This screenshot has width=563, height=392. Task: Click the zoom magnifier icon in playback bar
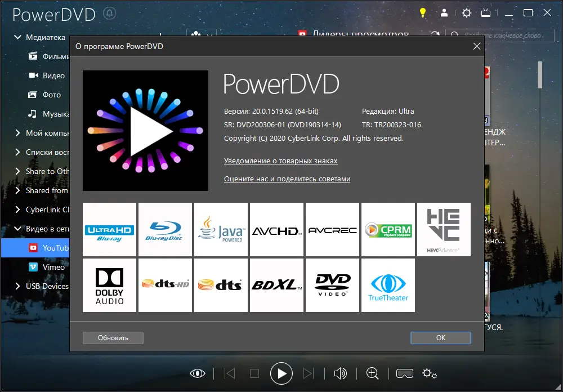tap(372, 373)
